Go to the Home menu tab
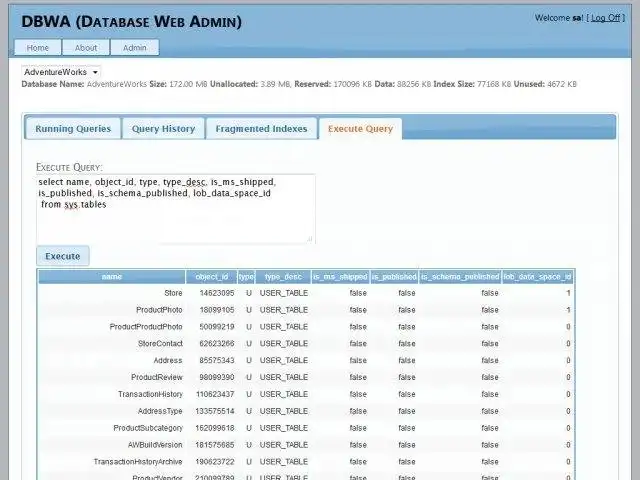The width and height of the screenshot is (640, 480). click(x=38, y=47)
